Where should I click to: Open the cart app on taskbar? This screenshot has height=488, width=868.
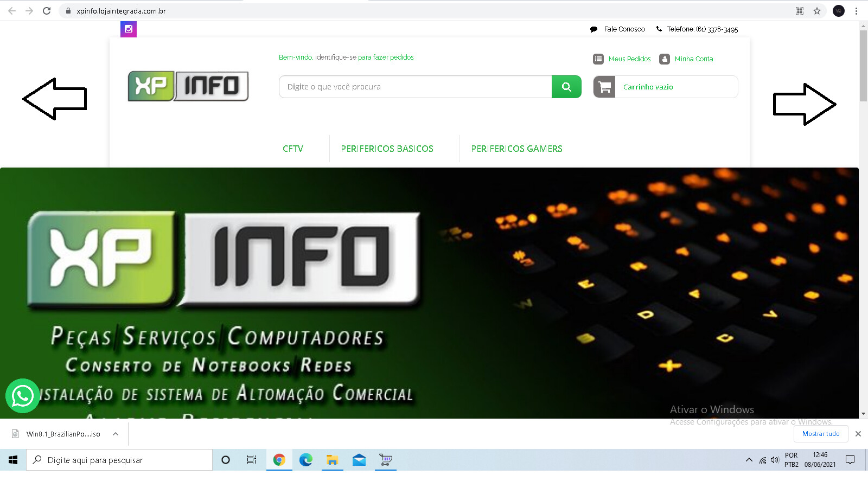[386, 460]
